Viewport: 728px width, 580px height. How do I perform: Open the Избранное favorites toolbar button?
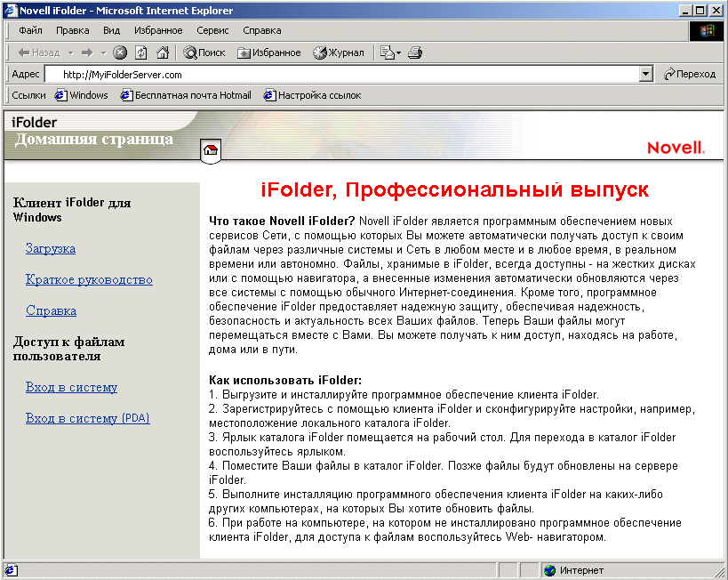[268, 53]
